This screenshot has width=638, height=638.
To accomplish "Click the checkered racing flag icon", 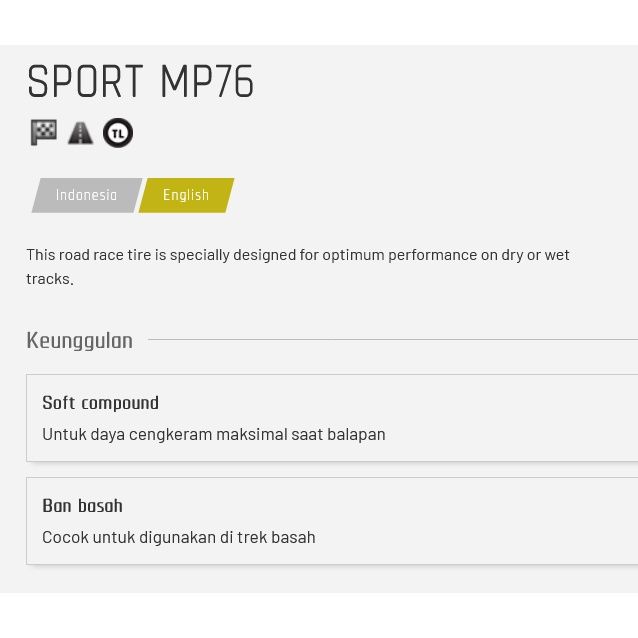I will pyautogui.click(x=43, y=133).
